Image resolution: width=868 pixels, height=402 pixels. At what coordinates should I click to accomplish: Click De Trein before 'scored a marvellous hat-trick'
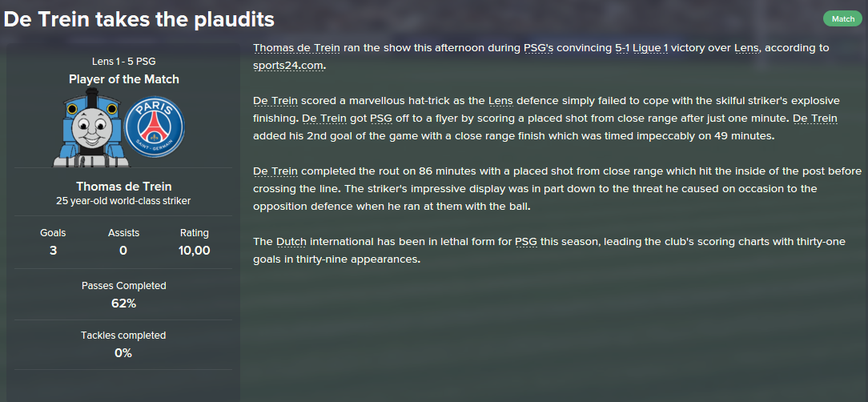pos(275,101)
